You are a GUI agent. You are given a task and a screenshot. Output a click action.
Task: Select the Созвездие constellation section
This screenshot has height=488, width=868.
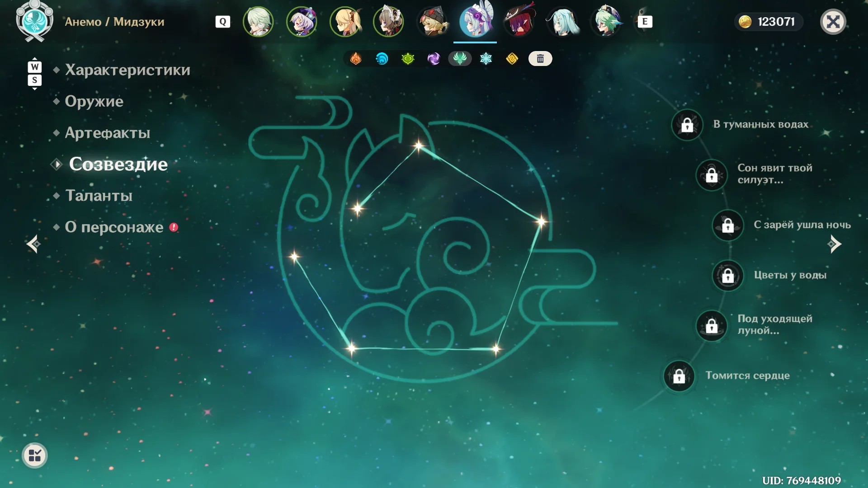tap(118, 164)
